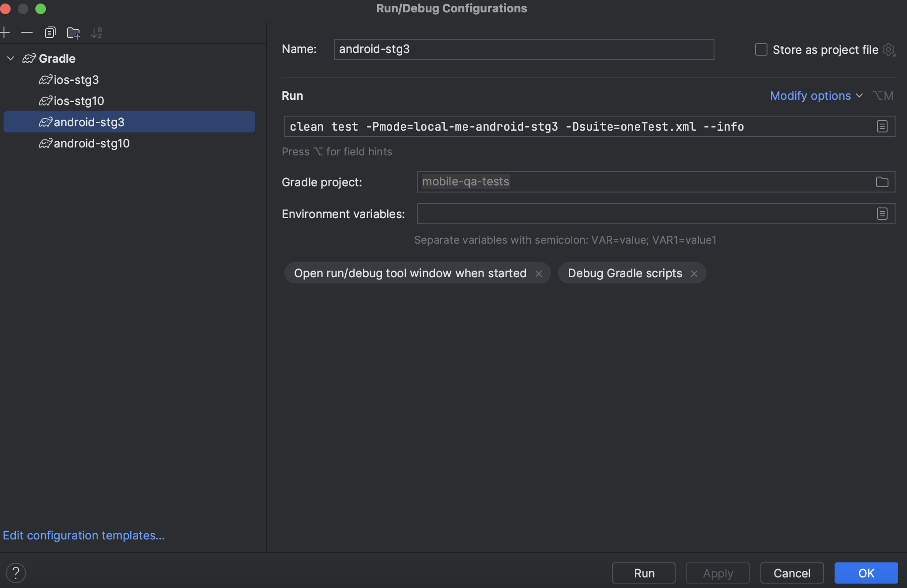Click the Apply button
The image size is (907, 588).
click(718, 573)
